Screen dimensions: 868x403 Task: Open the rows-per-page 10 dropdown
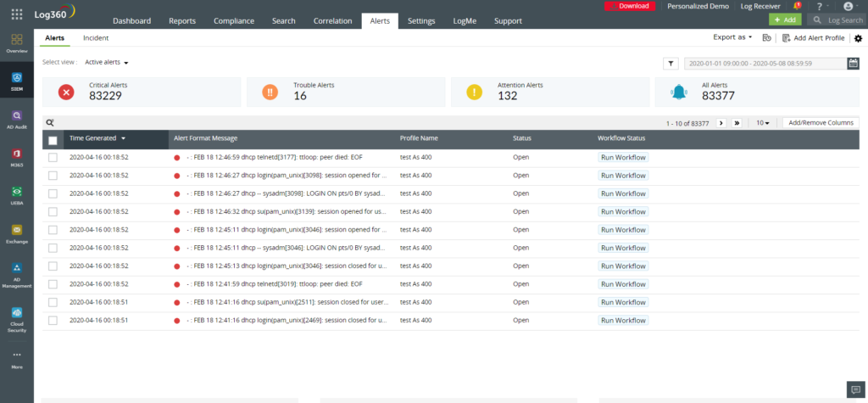pos(763,123)
